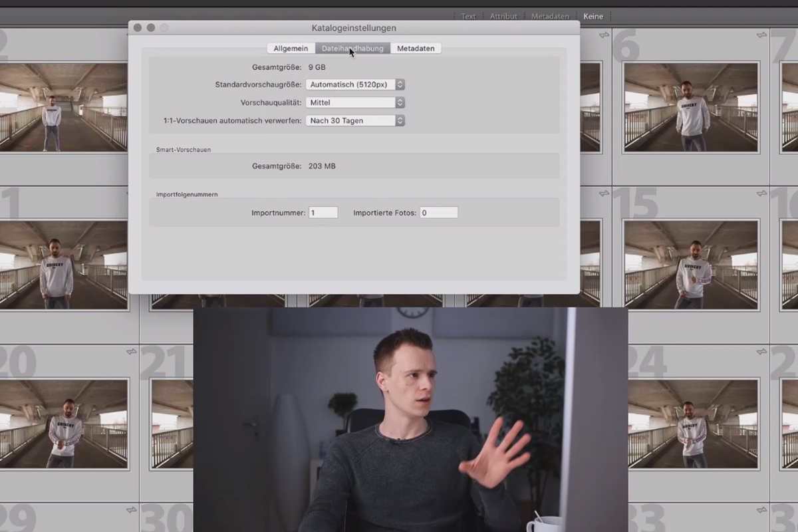Select the Text filter in library filter bar
The width and height of the screenshot is (798, 532).
[469, 17]
